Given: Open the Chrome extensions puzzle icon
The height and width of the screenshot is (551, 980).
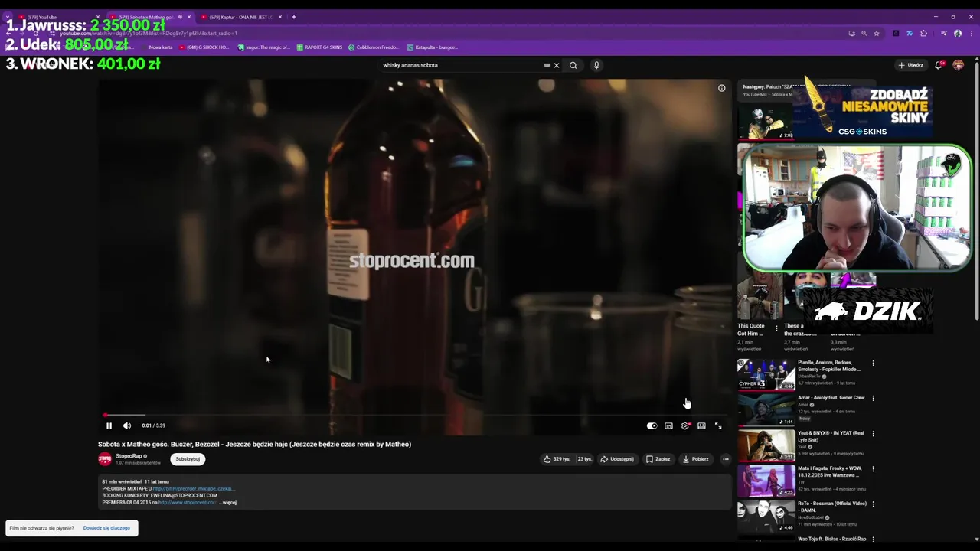Looking at the screenshot, I should coord(923,34).
